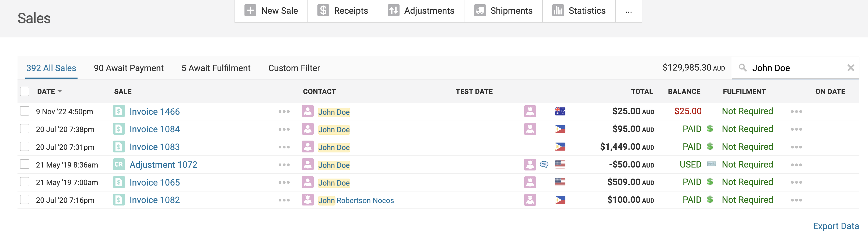Sort by the DATE column arrow
The image size is (868, 244).
[x=60, y=92]
